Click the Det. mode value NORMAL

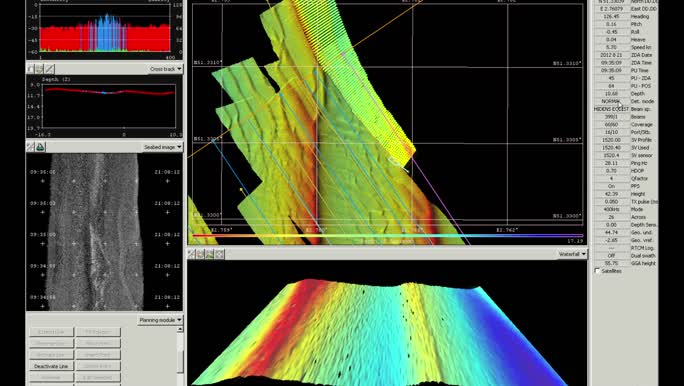click(611, 101)
